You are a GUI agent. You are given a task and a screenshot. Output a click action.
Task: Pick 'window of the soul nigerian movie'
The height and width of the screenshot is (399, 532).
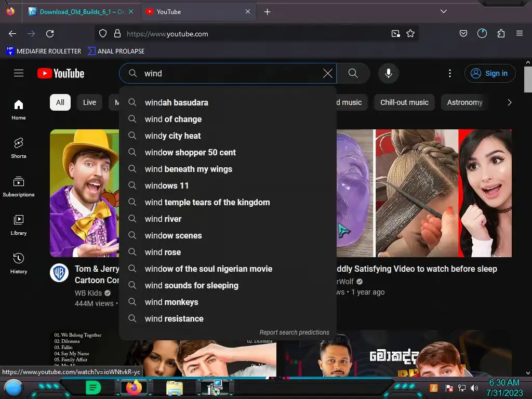[x=228, y=269]
